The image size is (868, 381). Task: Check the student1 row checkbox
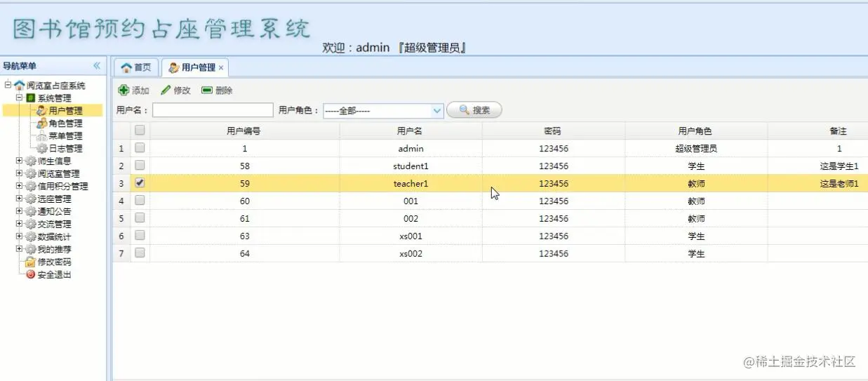tap(140, 166)
